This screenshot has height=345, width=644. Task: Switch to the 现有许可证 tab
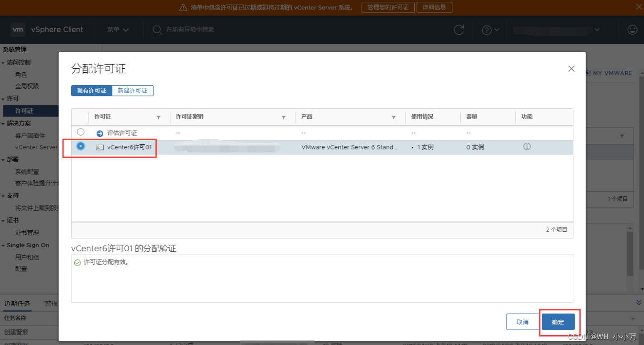(x=92, y=91)
